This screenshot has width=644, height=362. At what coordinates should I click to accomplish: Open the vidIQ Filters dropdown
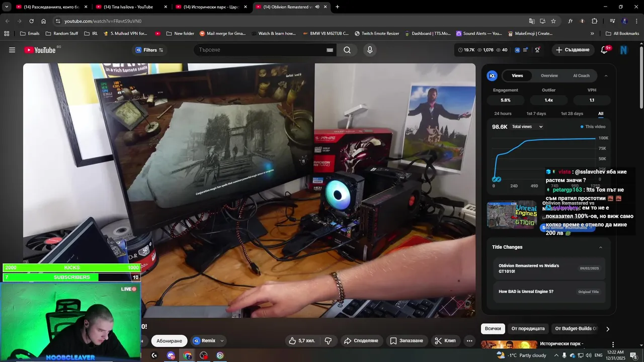(x=149, y=50)
